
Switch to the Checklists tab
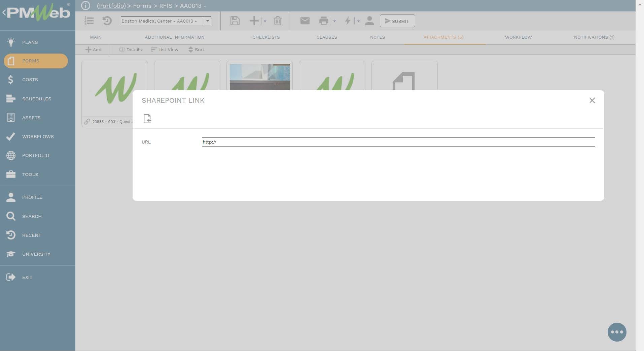coord(266,37)
